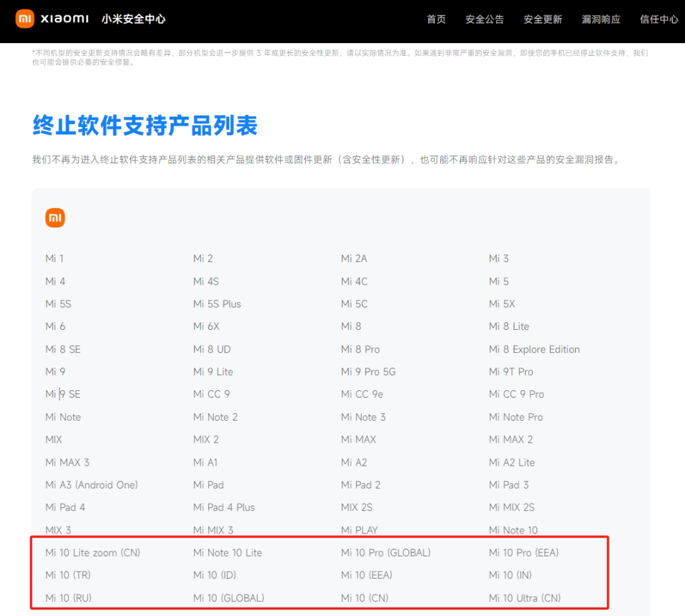Go to the 安全更新 page
The height and width of the screenshot is (616, 685).
[542, 19]
